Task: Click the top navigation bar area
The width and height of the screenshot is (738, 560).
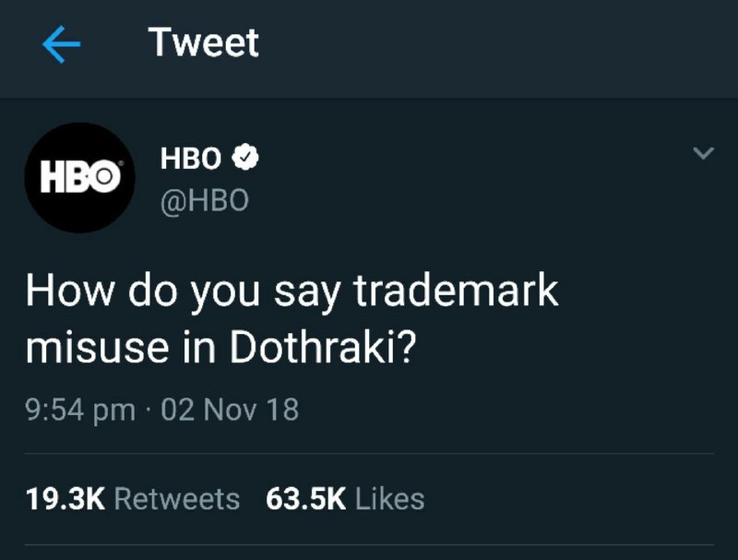Action: [x=369, y=49]
